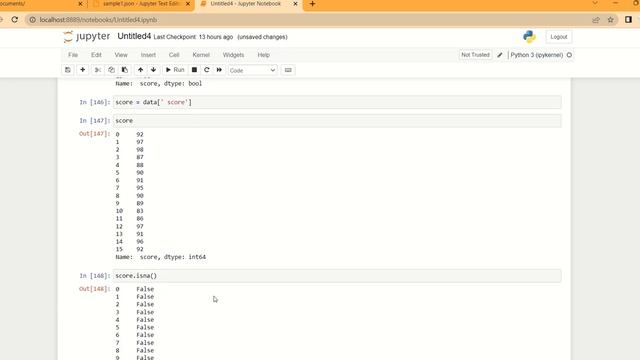Image resolution: width=640 pixels, height=360 pixels.
Task: Click into cell score.isna()
Action: pyautogui.click(x=337, y=276)
